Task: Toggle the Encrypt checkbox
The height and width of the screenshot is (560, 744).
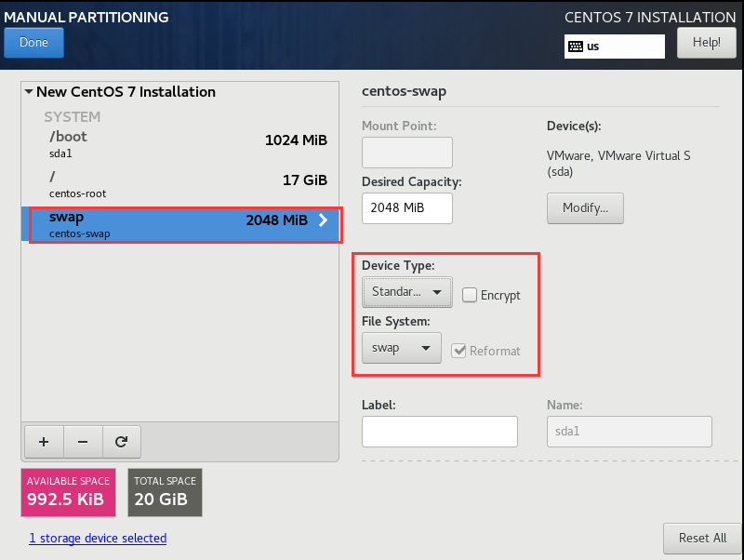Action: 470,295
